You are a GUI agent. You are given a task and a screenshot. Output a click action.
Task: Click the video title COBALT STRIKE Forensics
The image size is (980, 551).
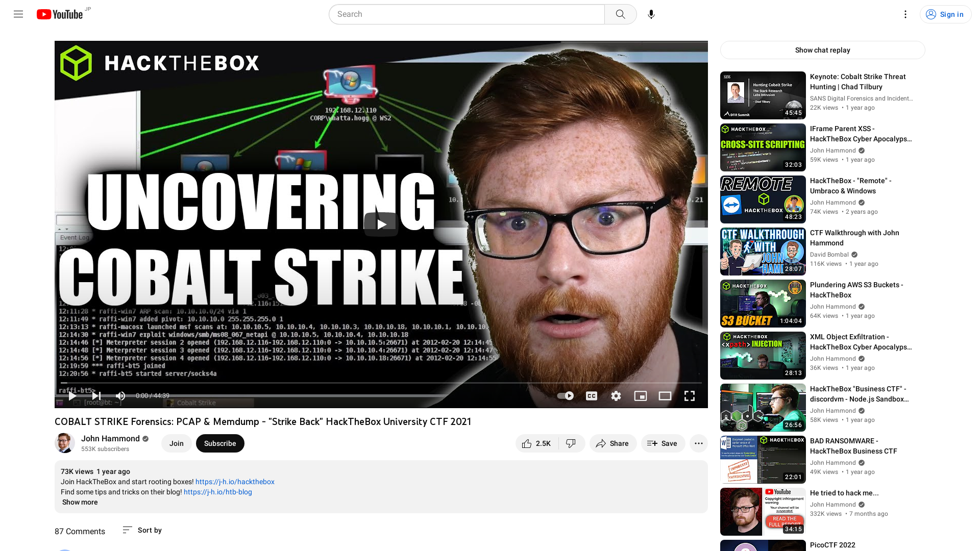pos(263,421)
